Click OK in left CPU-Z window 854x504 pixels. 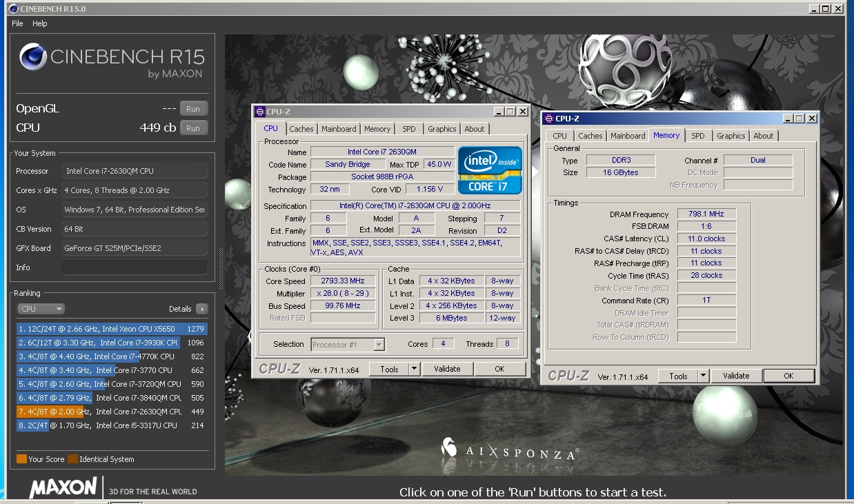(499, 369)
